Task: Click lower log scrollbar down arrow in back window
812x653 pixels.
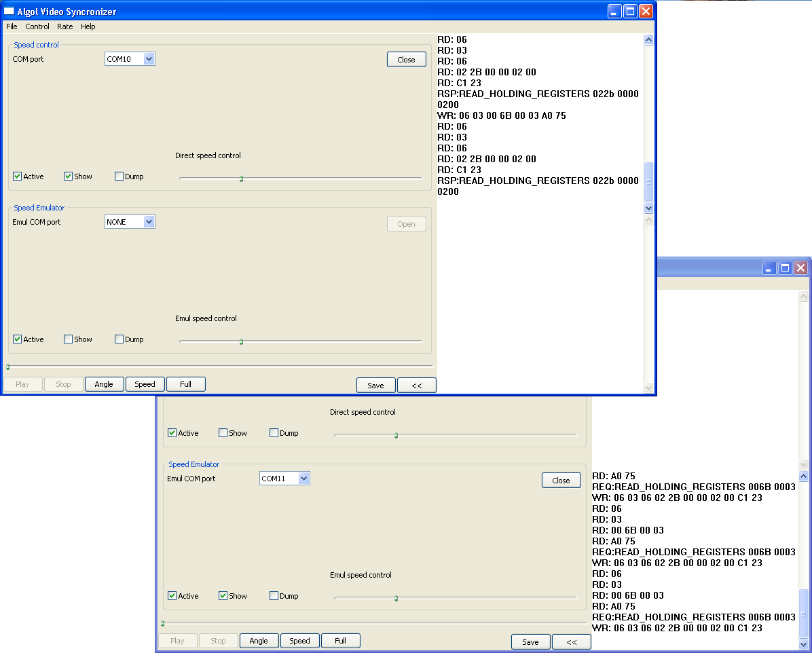Action: pos(803,645)
